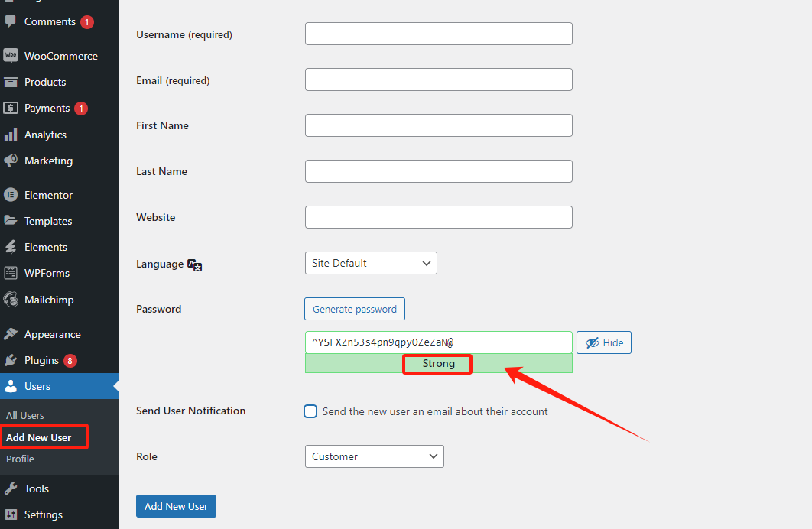Click the Analytics bar chart icon
This screenshot has width=812, height=529.
click(11, 135)
